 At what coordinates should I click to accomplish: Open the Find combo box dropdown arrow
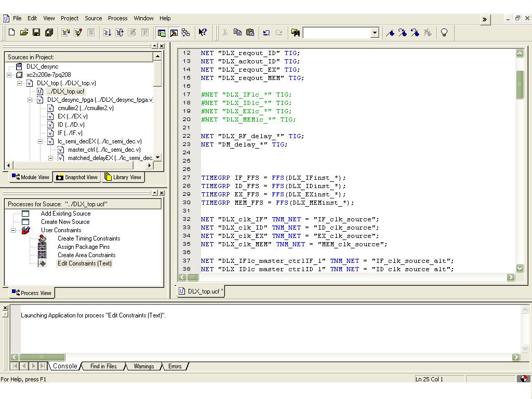375,33
